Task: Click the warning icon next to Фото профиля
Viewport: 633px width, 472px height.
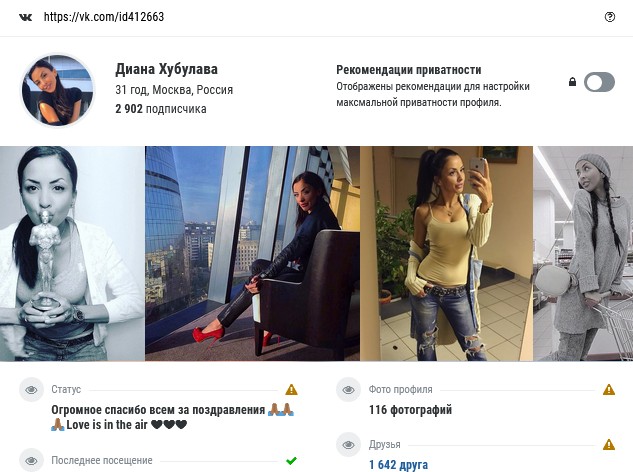Action: click(x=609, y=390)
